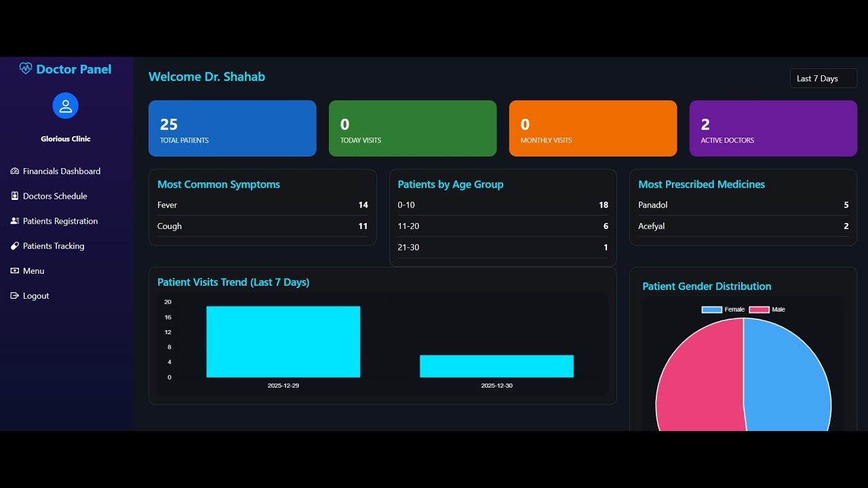Click the 11-20 age group row
Viewport: 868px width, 488px height.
[502, 226]
